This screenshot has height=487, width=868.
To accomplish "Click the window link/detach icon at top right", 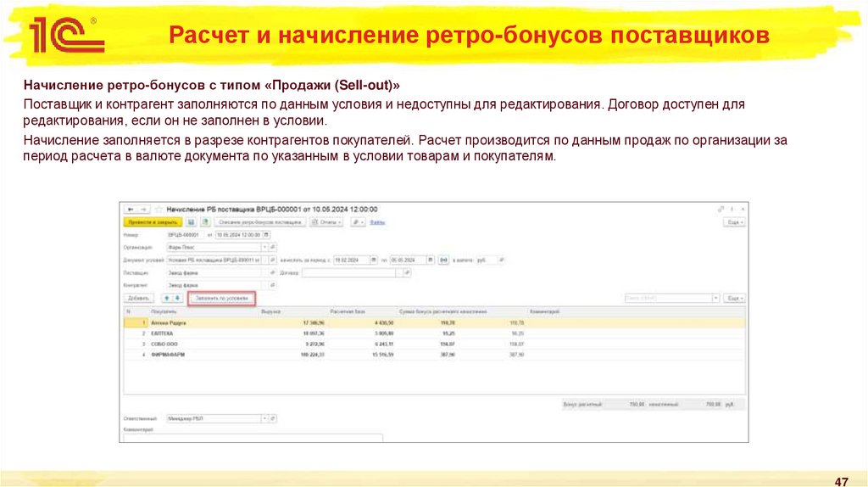I will click(x=721, y=210).
